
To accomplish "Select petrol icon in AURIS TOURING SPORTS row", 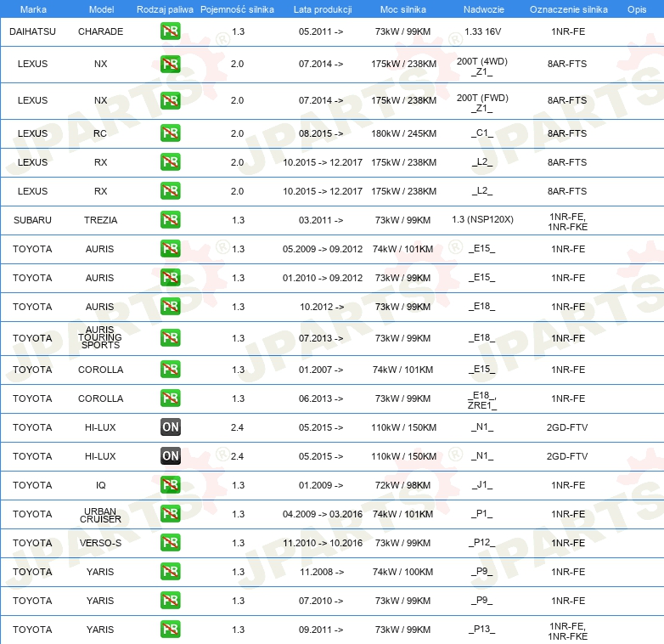I will pyautogui.click(x=170, y=337).
